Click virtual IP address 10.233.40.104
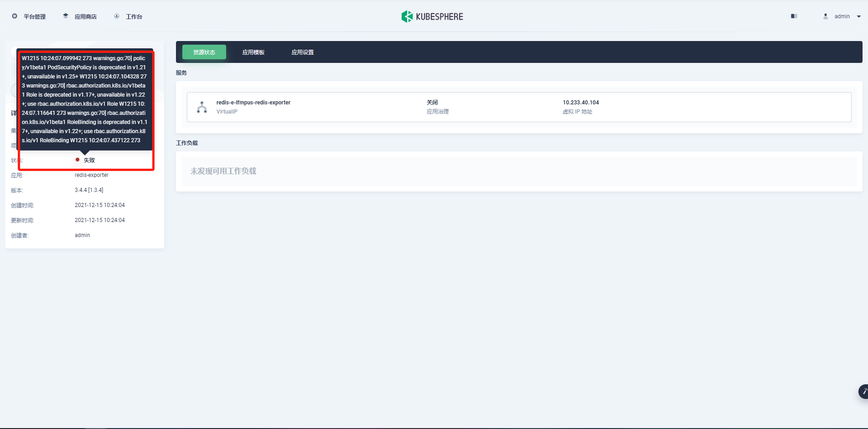This screenshot has height=429, width=868. [x=580, y=102]
